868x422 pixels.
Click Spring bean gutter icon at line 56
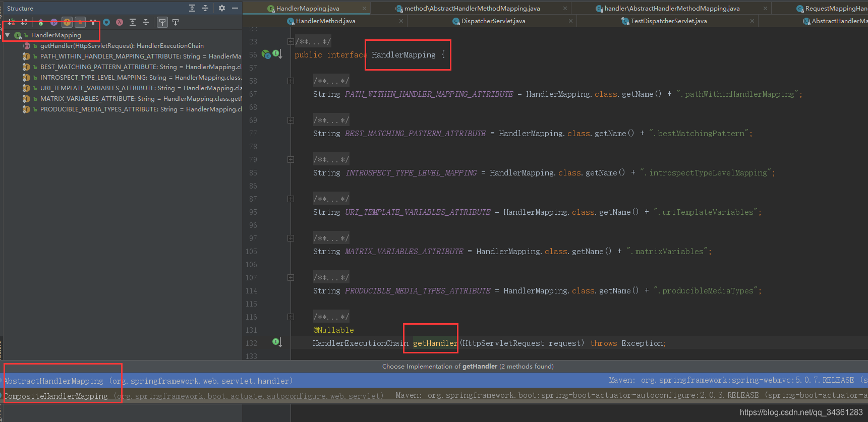click(x=266, y=54)
